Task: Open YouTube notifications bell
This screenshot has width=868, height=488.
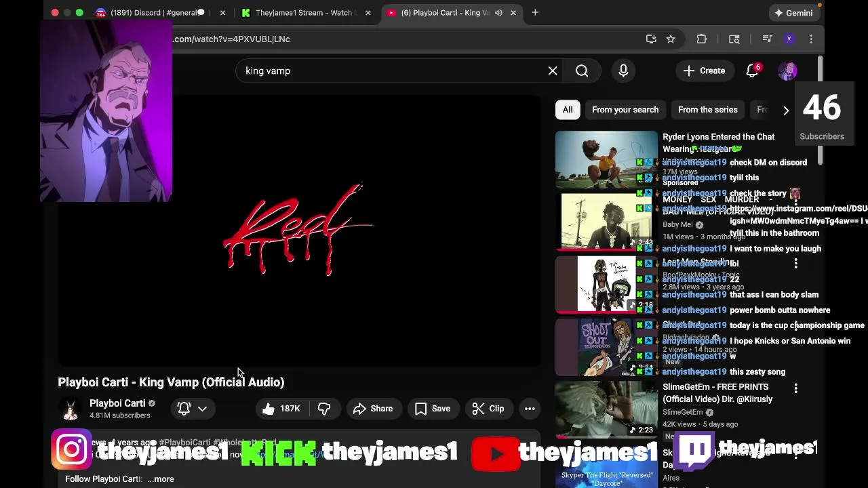Action: [752, 70]
